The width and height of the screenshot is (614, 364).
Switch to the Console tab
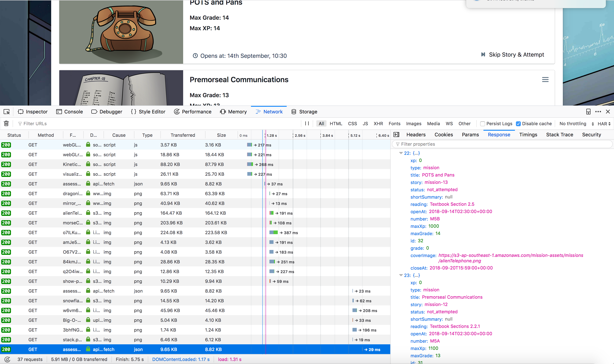coord(69,112)
